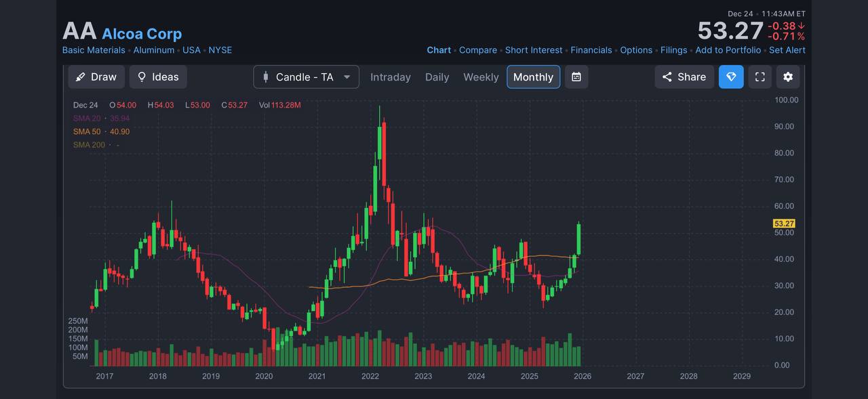Switch timeframe to Daily
Screen dimensions: 868x399
437,77
